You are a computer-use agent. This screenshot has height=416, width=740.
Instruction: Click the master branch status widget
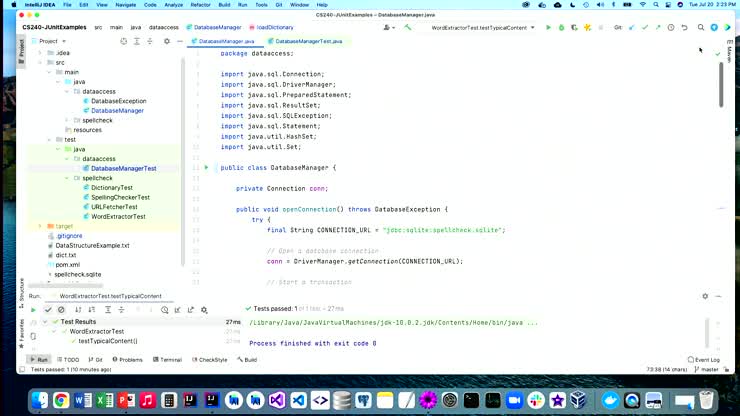[707, 370]
